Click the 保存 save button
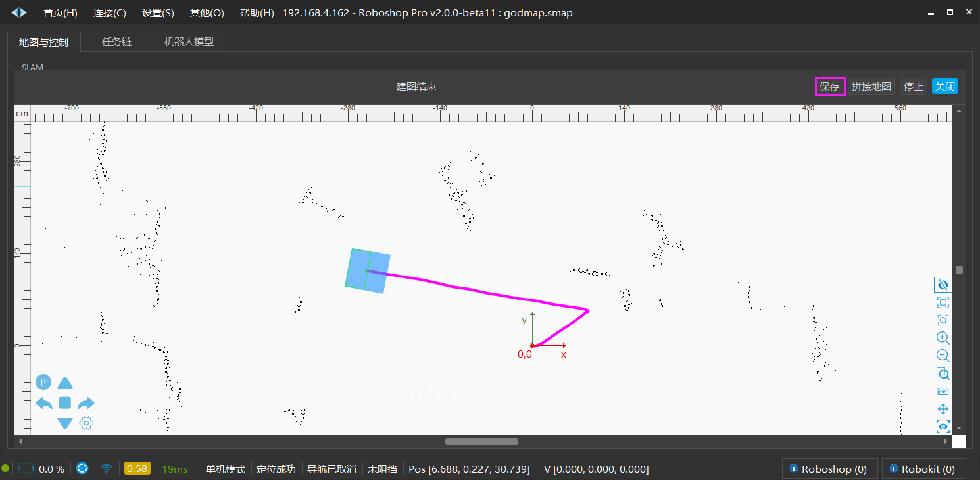This screenshot has height=480, width=980. (830, 87)
